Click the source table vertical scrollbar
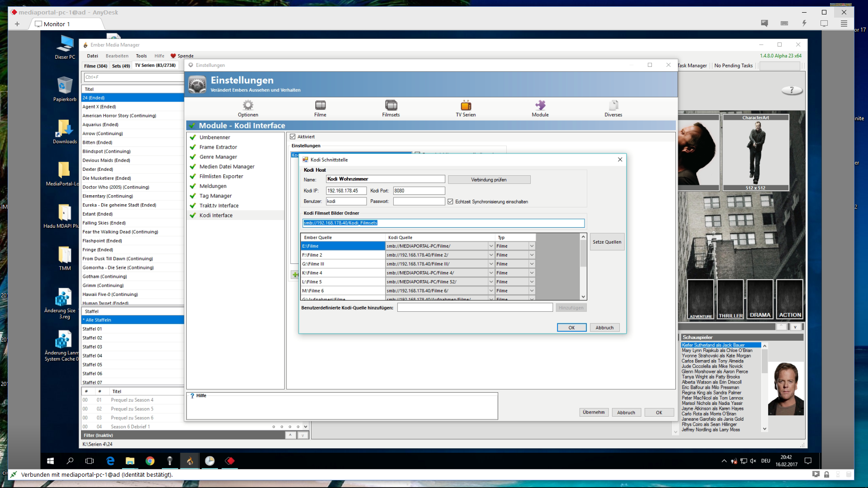The height and width of the screenshot is (488, 868). click(x=583, y=267)
